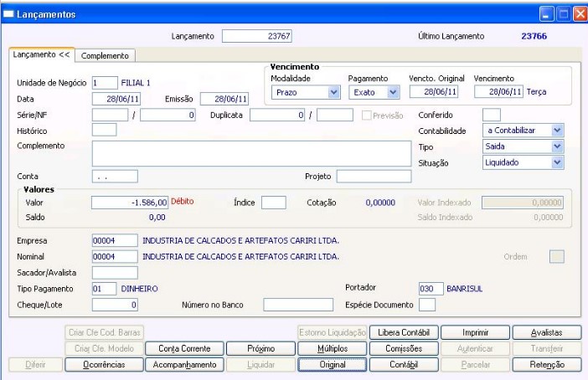Click the Terça weekday text

tap(536, 92)
